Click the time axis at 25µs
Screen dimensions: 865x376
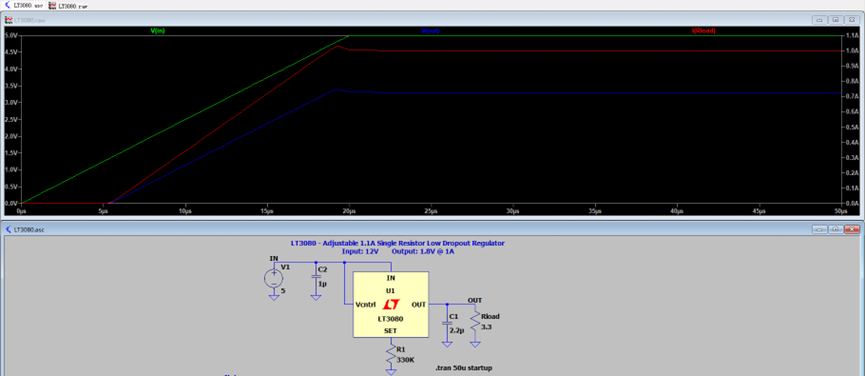431,211
